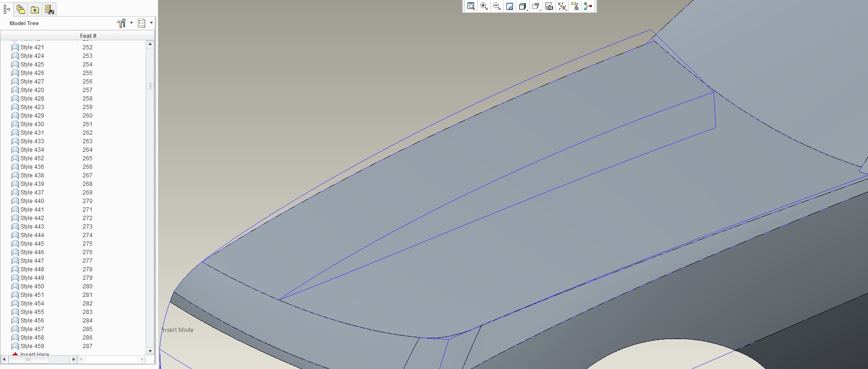Select the Style 424 feature
Image resolution: width=868 pixels, height=369 pixels.
[x=32, y=56]
